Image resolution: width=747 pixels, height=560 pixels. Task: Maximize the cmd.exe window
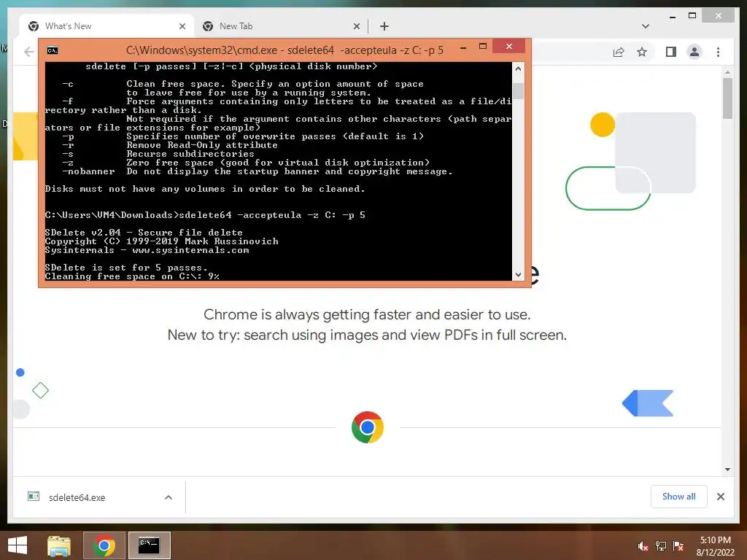pyautogui.click(x=483, y=46)
